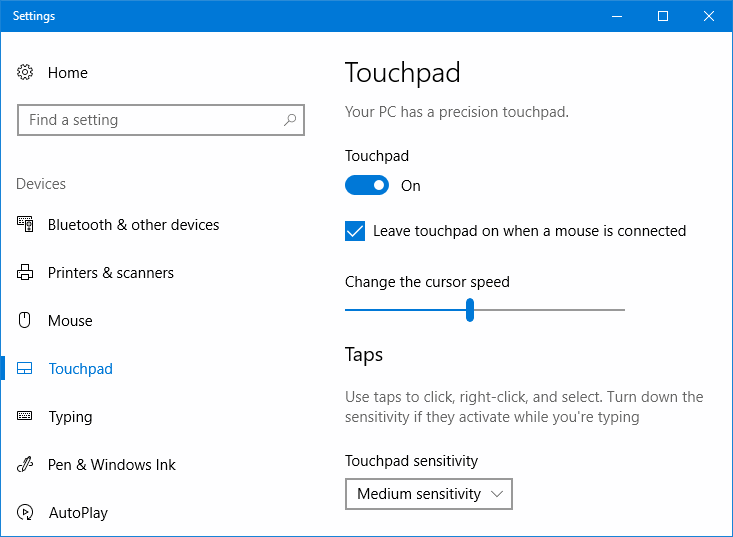This screenshot has height=537, width=733.
Task: Click the AutoPlay icon
Action: 26,513
